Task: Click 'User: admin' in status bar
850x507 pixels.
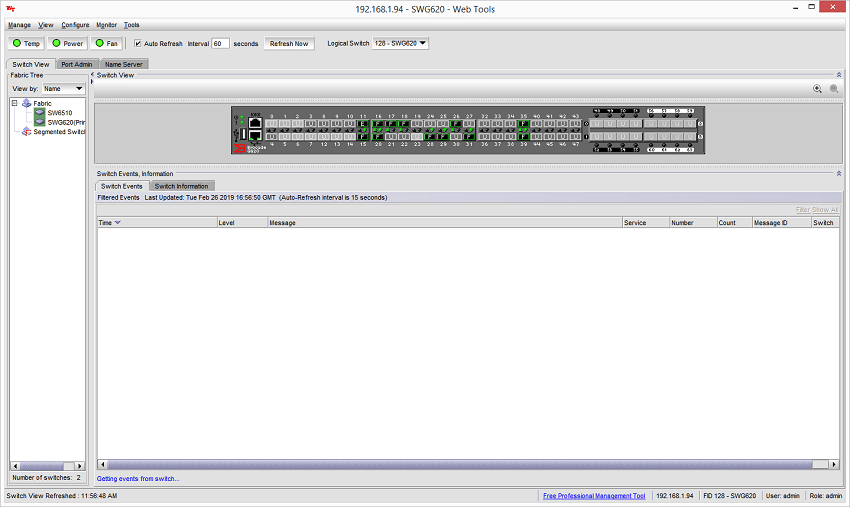Action: 783,496
